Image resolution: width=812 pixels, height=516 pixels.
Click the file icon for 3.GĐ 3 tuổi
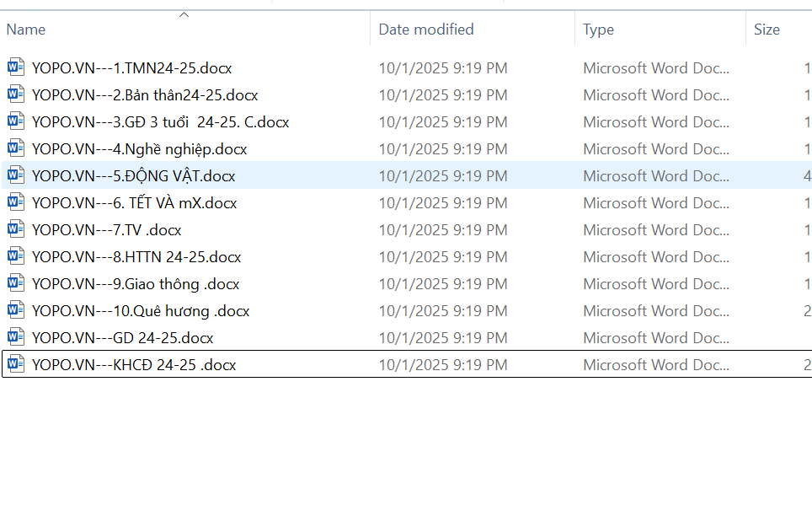click(16, 121)
